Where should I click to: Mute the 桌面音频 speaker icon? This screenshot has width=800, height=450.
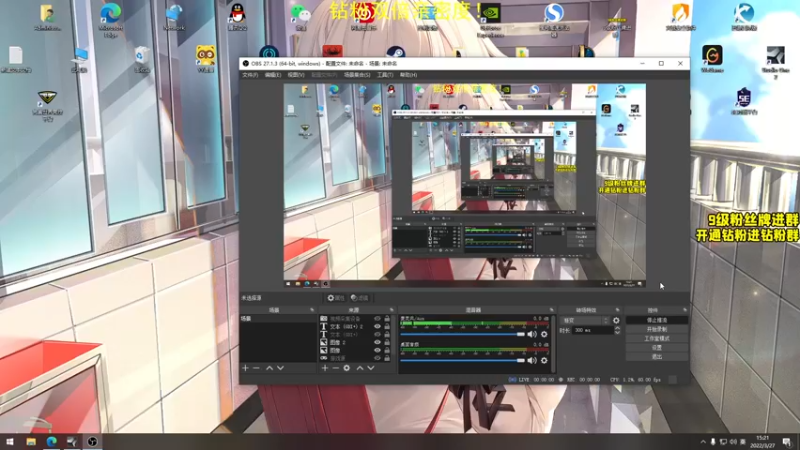[532, 360]
